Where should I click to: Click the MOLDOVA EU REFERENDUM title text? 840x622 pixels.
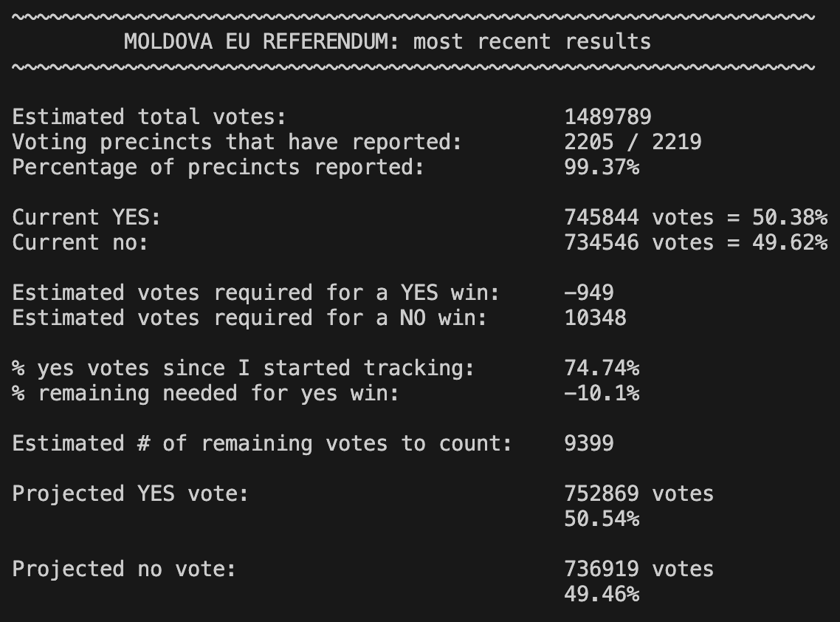click(388, 41)
